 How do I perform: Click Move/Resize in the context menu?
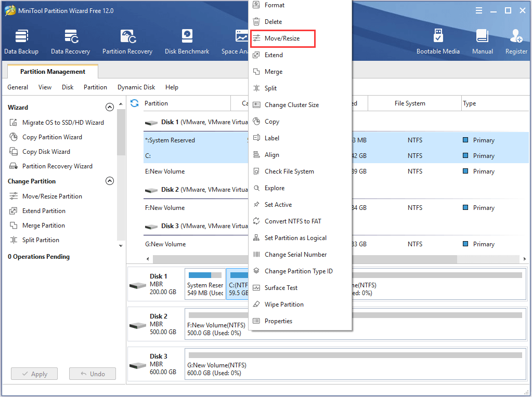[x=283, y=38]
